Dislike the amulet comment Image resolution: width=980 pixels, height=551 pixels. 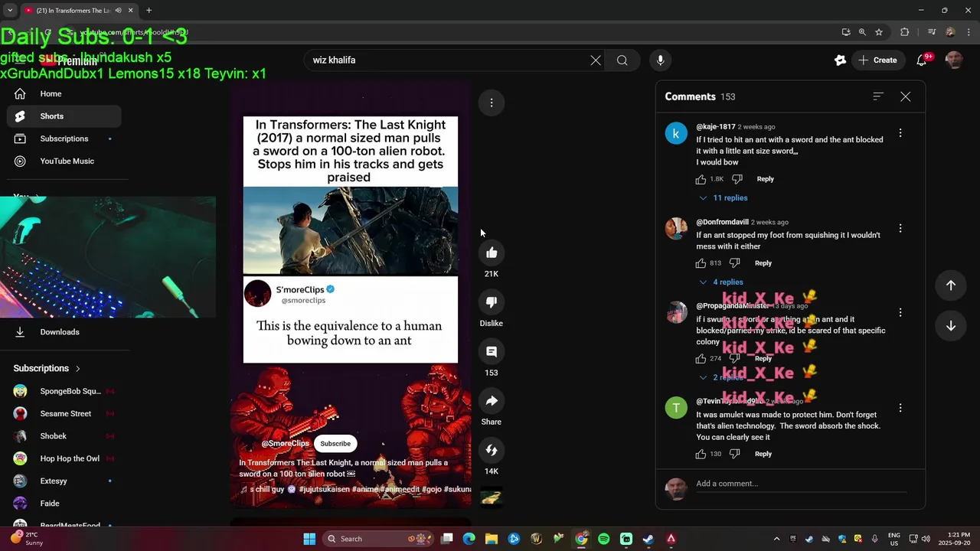734,454
